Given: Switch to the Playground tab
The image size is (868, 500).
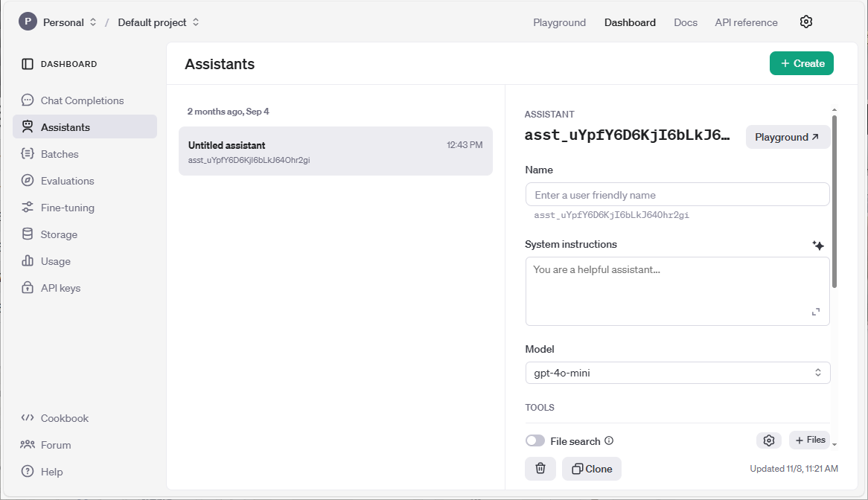Looking at the screenshot, I should click(559, 22).
